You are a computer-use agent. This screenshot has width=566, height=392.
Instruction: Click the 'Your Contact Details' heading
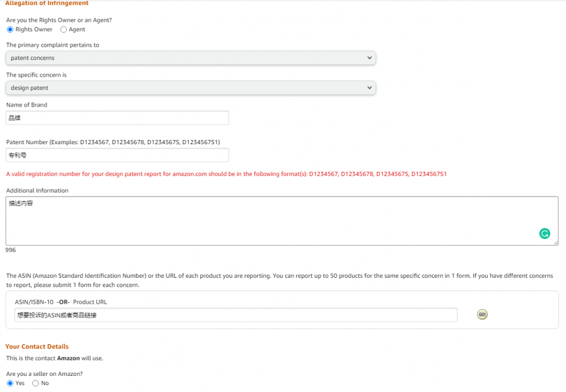pos(37,346)
